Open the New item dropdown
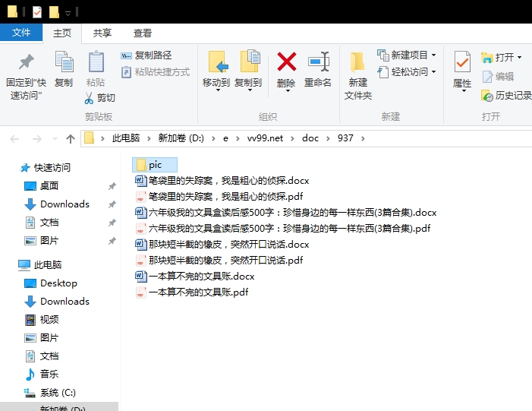The width and height of the screenshot is (532, 411). (x=407, y=55)
